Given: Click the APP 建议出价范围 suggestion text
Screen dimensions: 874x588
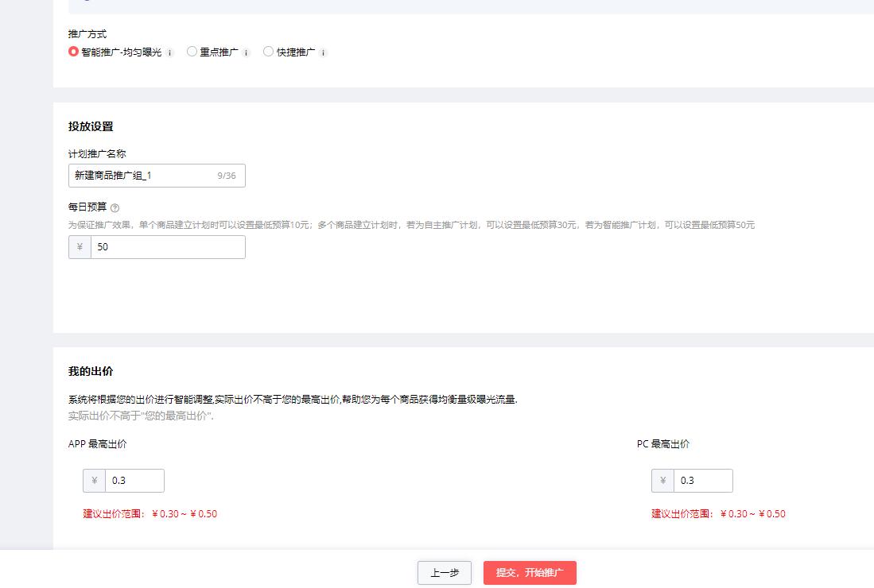Looking at the screenshot, I should pos(150,513).
